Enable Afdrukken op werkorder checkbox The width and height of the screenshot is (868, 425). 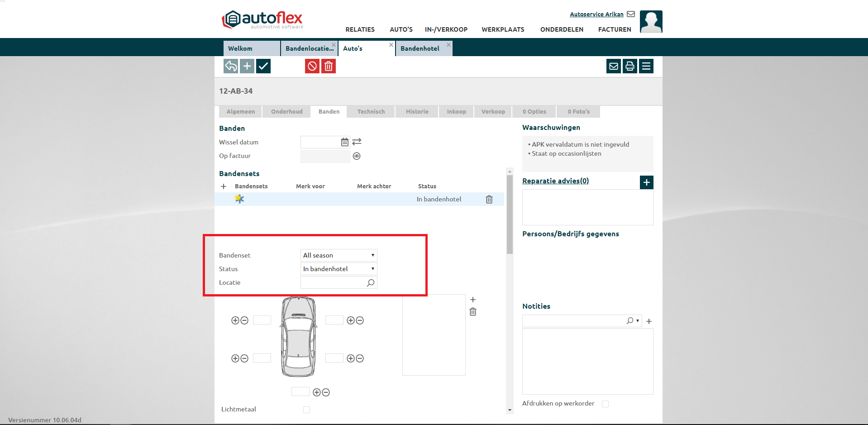pyautogui.click(x=605, y=404)
